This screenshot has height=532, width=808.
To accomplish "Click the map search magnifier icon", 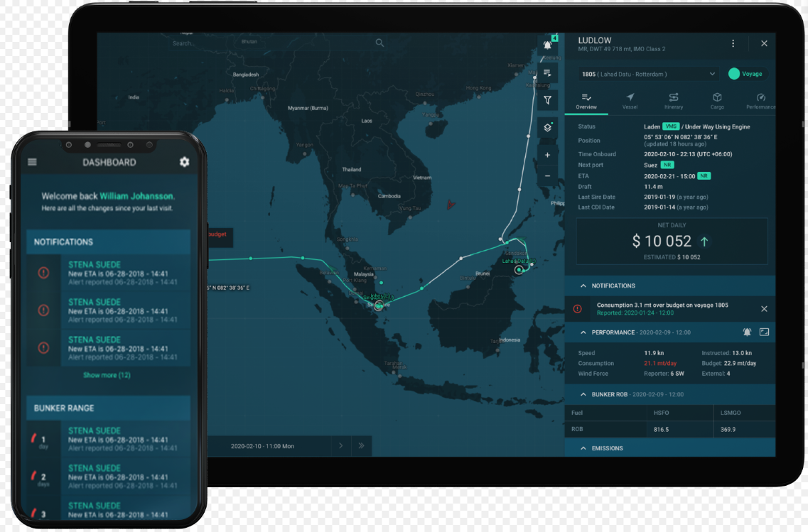I will (x=379, y=43).
